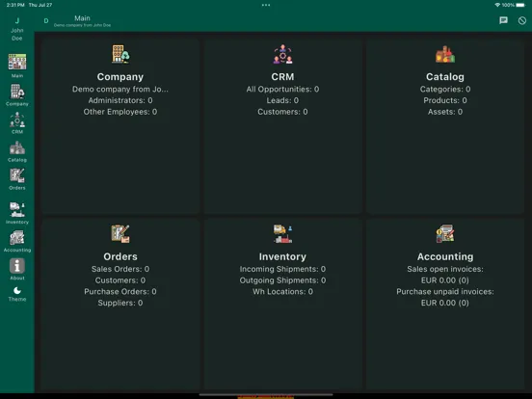Tap the Wi-Fi status icon
Viewport: 532px width, 399px height.
497,5
